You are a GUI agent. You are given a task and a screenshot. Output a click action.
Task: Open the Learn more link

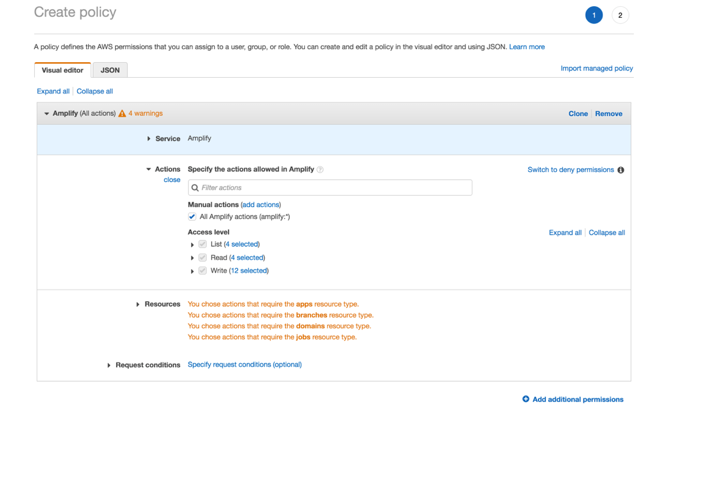click(x=527, y=47)
